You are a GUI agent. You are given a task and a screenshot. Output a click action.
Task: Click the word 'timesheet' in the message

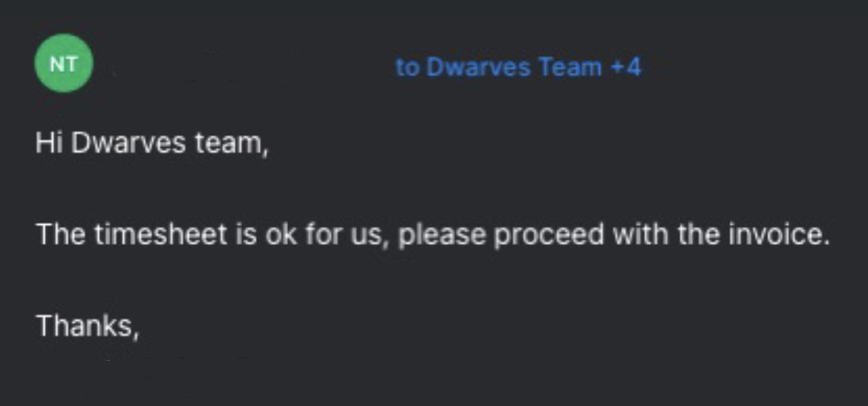[160, 235]
